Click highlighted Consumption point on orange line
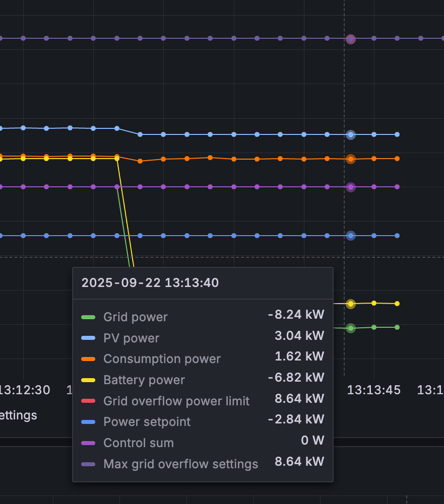444x504 pixels. 351,159
